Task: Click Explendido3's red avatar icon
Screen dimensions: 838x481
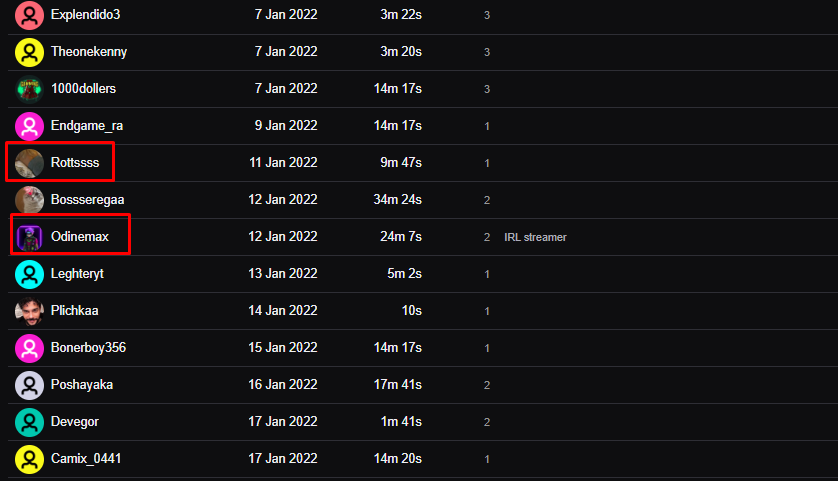Action: [29, 15]
